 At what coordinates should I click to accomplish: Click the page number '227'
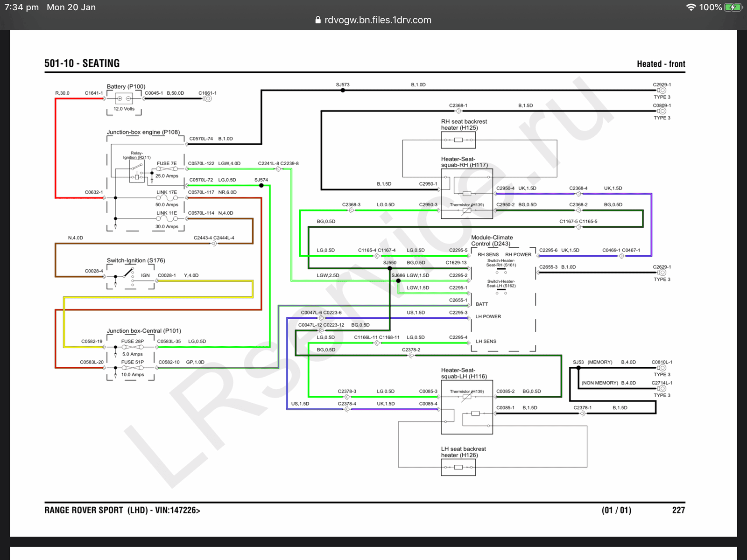pos(678,511)
